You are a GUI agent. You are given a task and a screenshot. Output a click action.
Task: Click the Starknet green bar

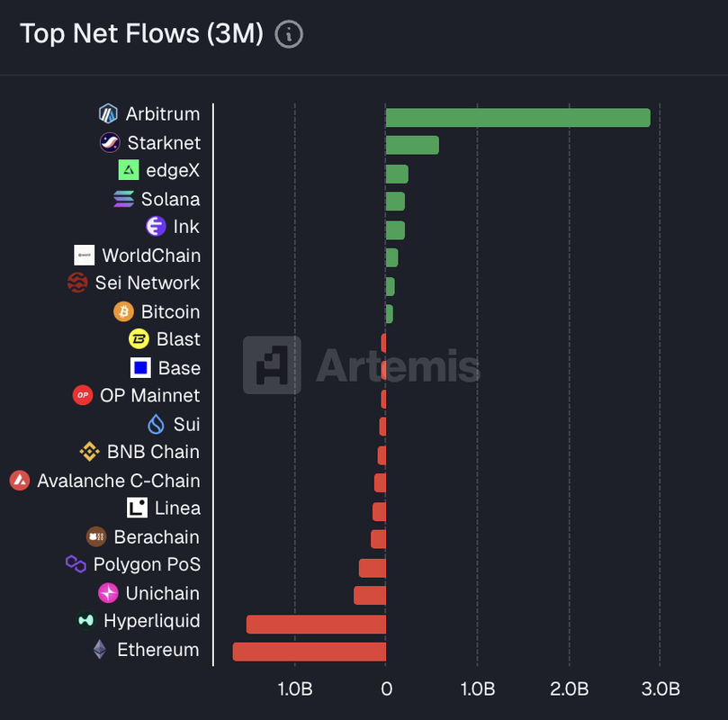(412, 145)
